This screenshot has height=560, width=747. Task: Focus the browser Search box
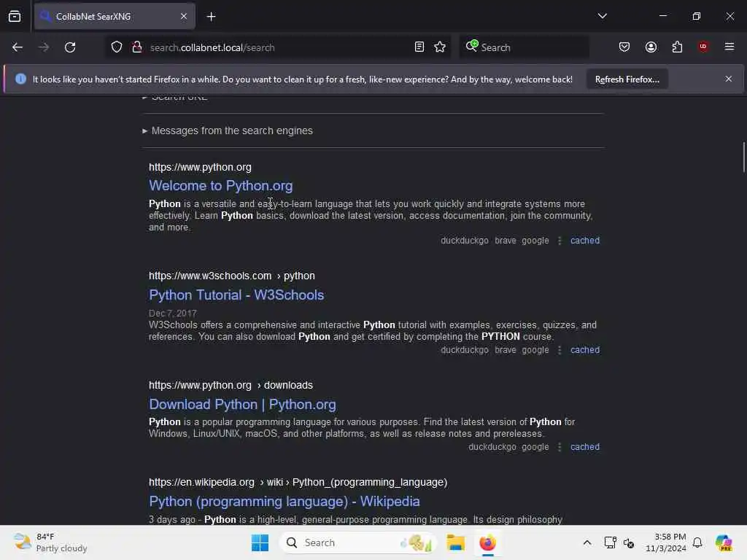pos(524,47)
